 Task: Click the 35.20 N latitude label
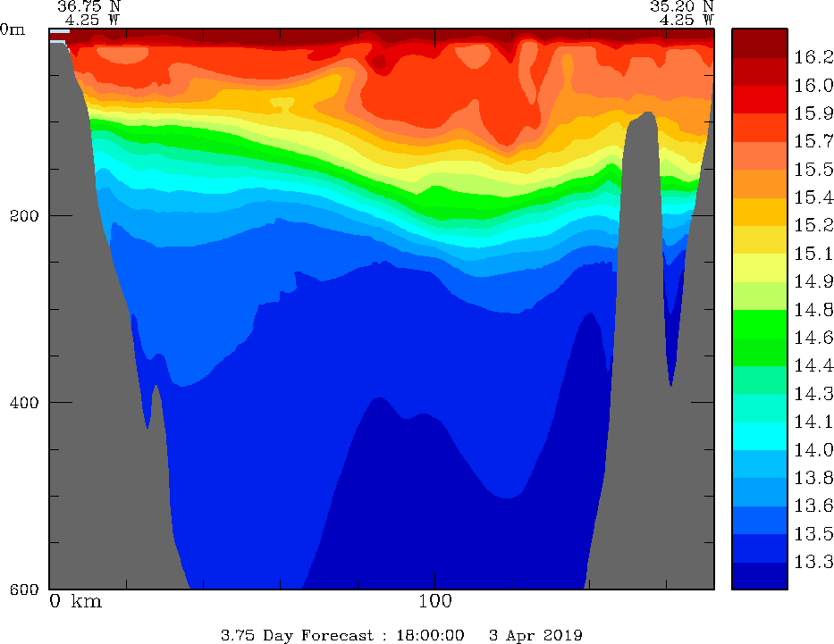point(681,6)
